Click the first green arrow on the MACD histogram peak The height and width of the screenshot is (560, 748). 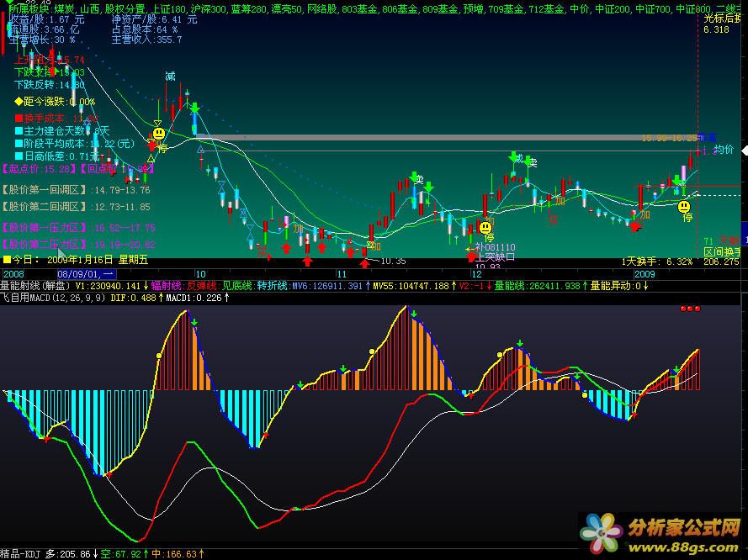click(194, 323)
